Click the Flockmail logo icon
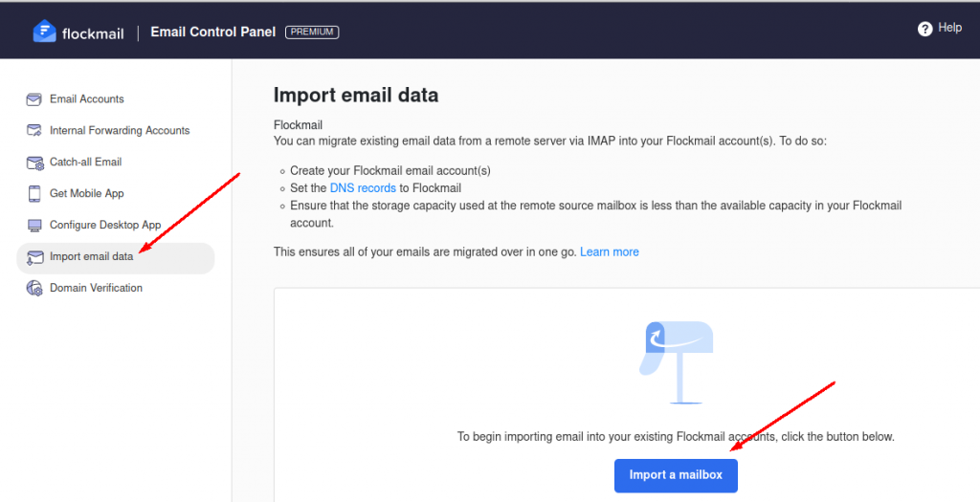 click(44, 32)
